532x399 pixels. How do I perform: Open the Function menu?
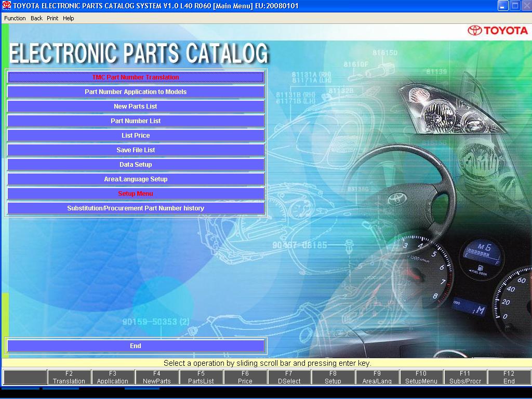click(15, 18)
